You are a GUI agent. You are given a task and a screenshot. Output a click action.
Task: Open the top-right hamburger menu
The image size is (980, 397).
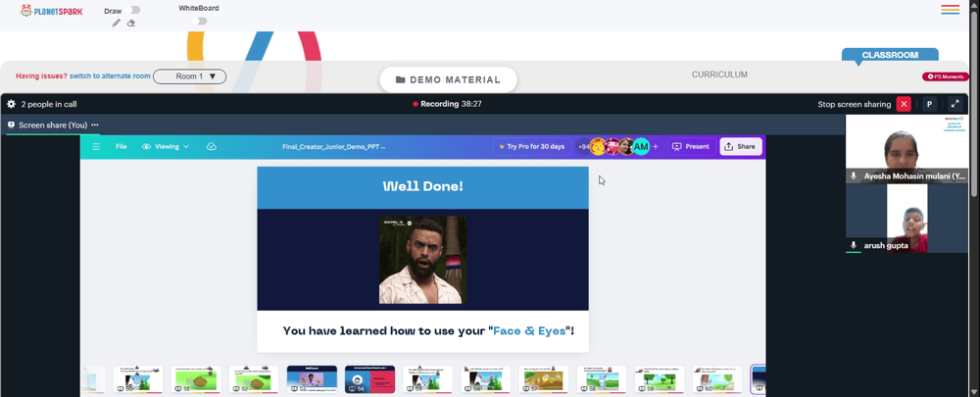tap(950, 10)
